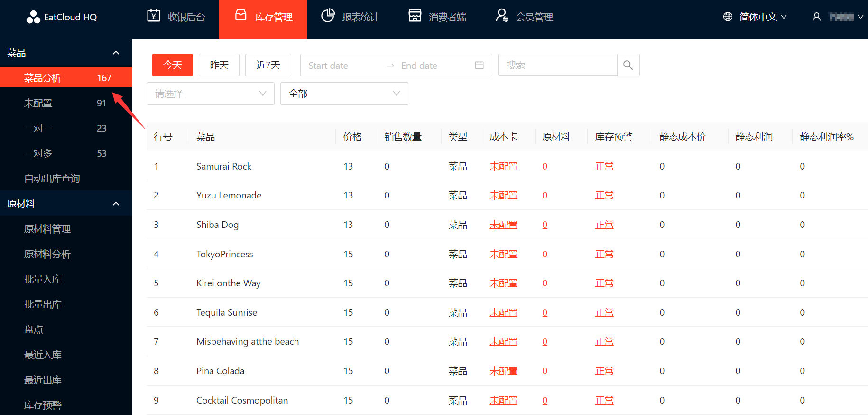Open the 会员管理 tab

click(525, 17)
